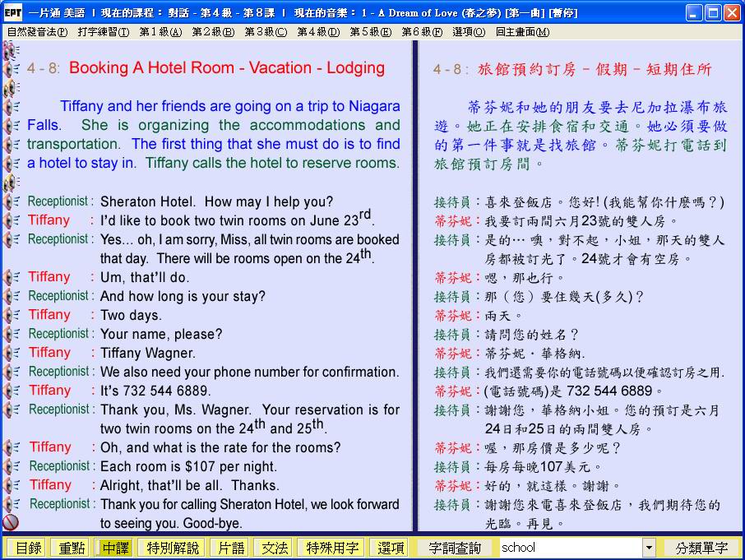The image size is (745, 560).
Task: Play audio for 'Tiffany Wagner.' line
Action: pos(11,353)
